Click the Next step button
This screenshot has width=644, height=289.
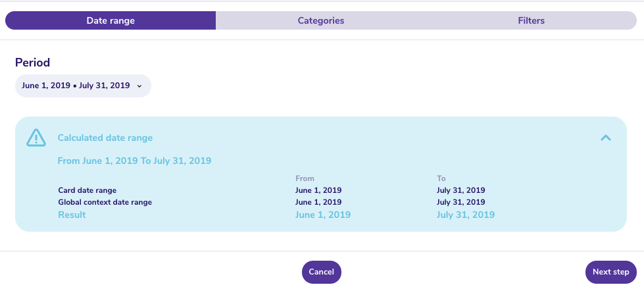[610, 272]
